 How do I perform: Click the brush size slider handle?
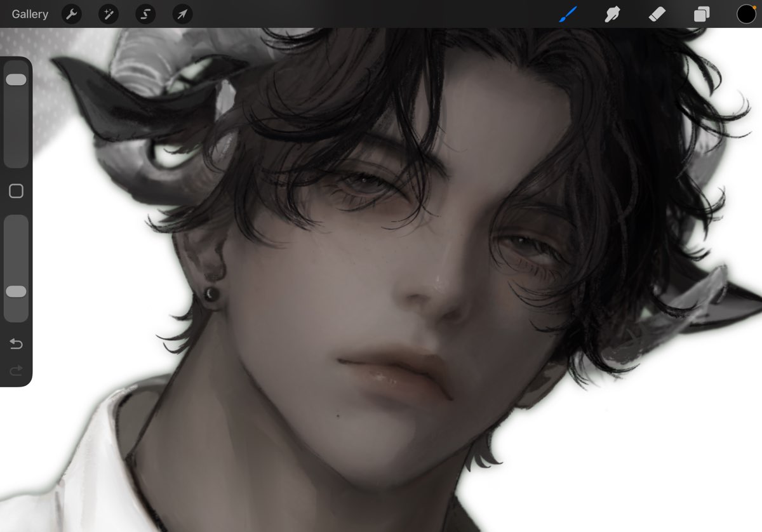[16, 80]
